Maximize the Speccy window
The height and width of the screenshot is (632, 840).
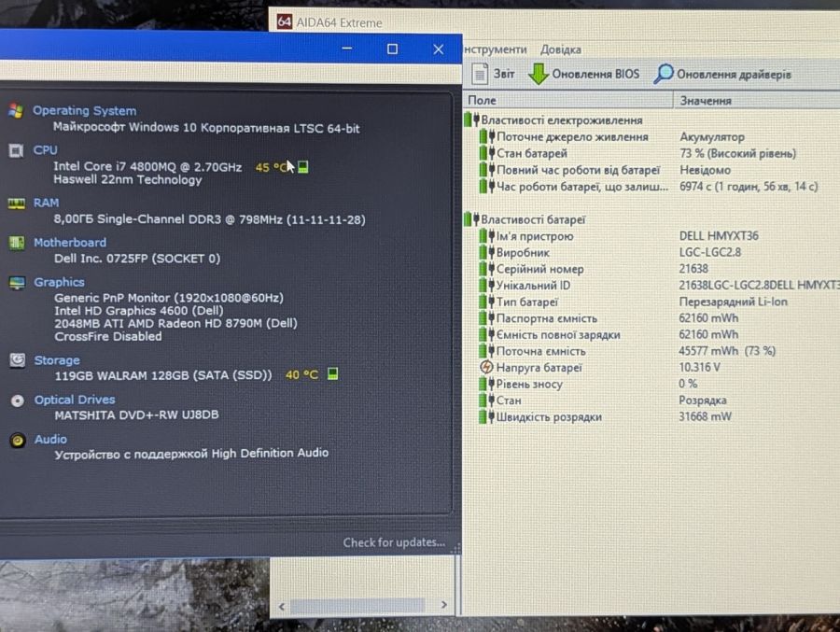[392, 49]
